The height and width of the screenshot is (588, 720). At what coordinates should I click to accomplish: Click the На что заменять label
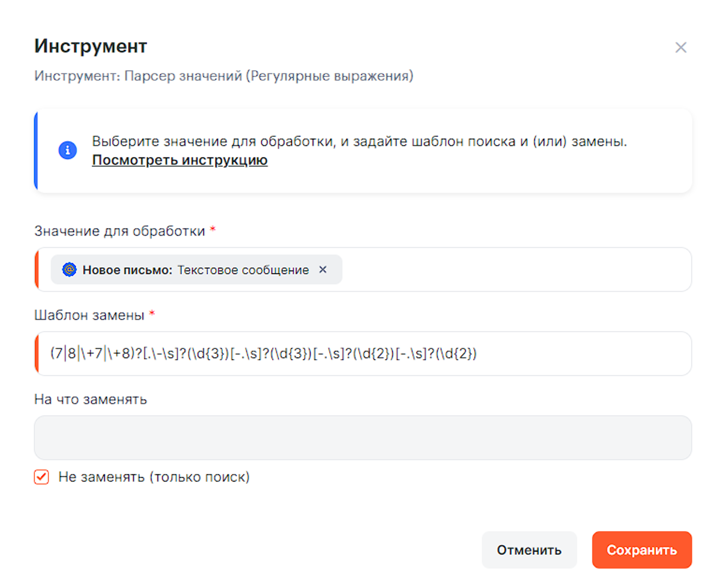tap(91, 399)
